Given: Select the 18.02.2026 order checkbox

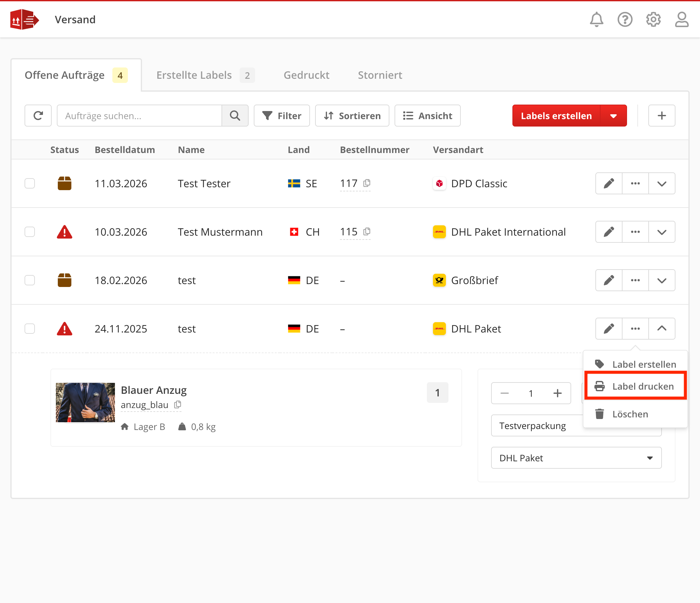Looking at the screenshot, I should (x=30, y=280).
